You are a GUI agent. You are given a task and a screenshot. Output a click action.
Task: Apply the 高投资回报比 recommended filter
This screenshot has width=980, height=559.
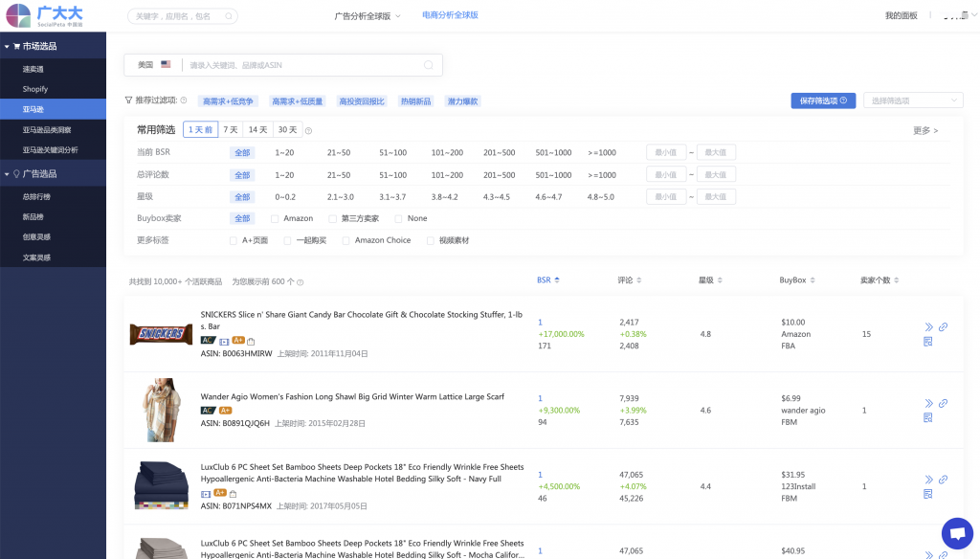click(x=361, y=101)
